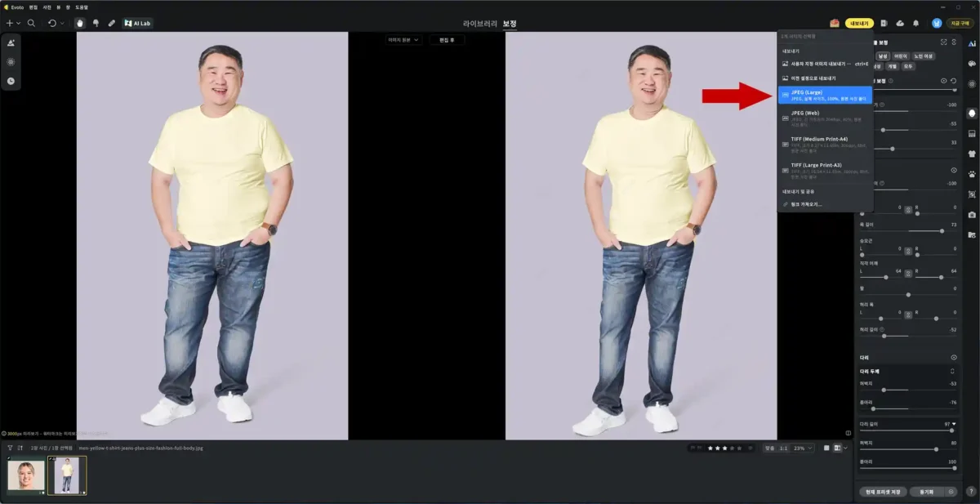Click the yellow 내보내기 export button
Viewport: 980px width, 504px height.
(x=859, y=23)
